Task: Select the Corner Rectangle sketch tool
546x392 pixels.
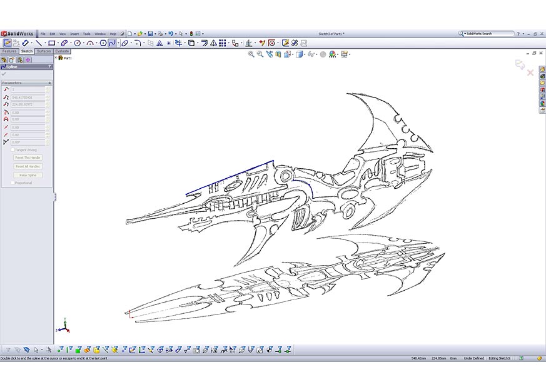Action: pos(51,43)
